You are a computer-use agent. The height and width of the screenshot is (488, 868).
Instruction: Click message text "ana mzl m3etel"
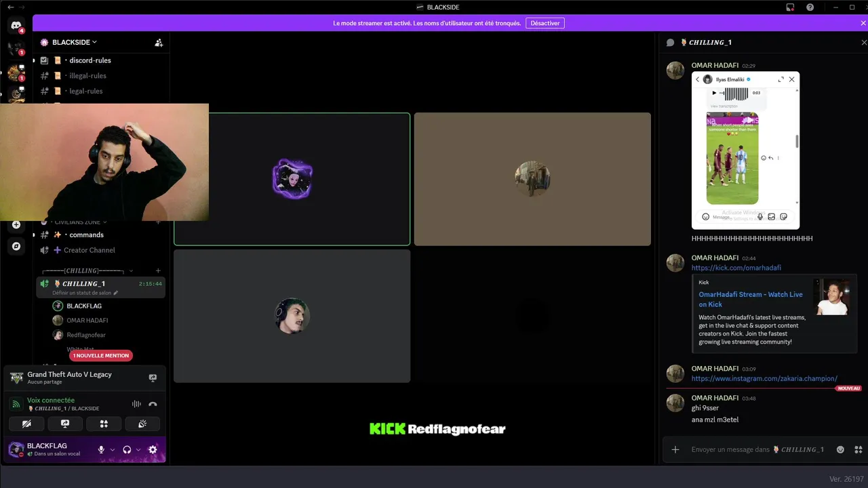(x=715, y=420)
